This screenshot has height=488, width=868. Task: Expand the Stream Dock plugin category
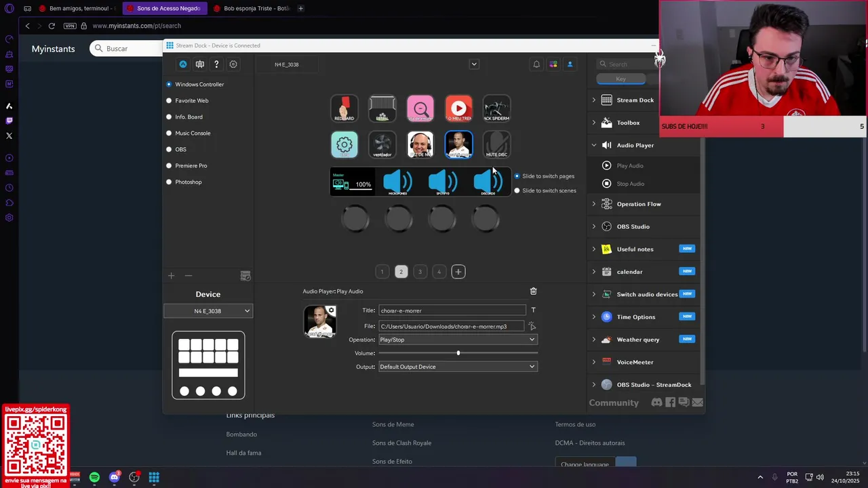pos(594,100)
